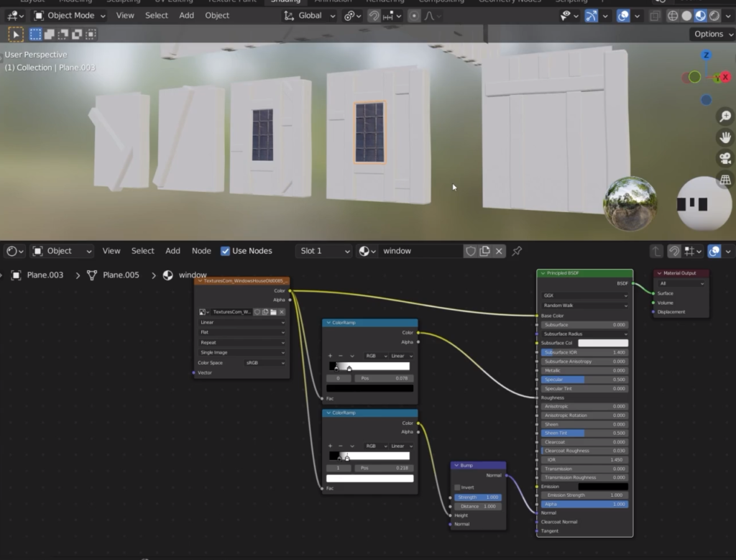Switch viewport to material preview shading
The width and height of the screenshot is (736, 560).
[700, 16]
